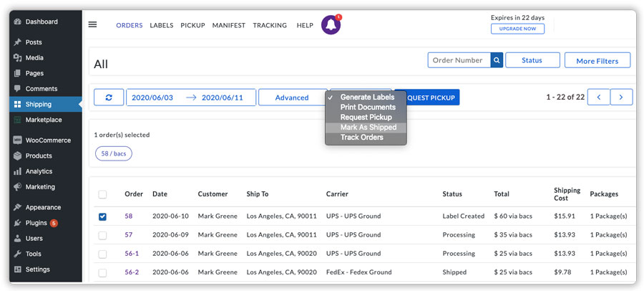This screenshot has height=291, width=644.
Task: Open the More Filters dropdown
Action: click(x=597, y=61)
